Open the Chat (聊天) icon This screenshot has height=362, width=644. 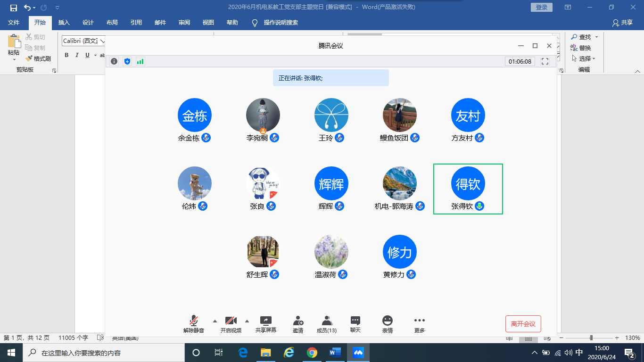(x=355, y=321)
